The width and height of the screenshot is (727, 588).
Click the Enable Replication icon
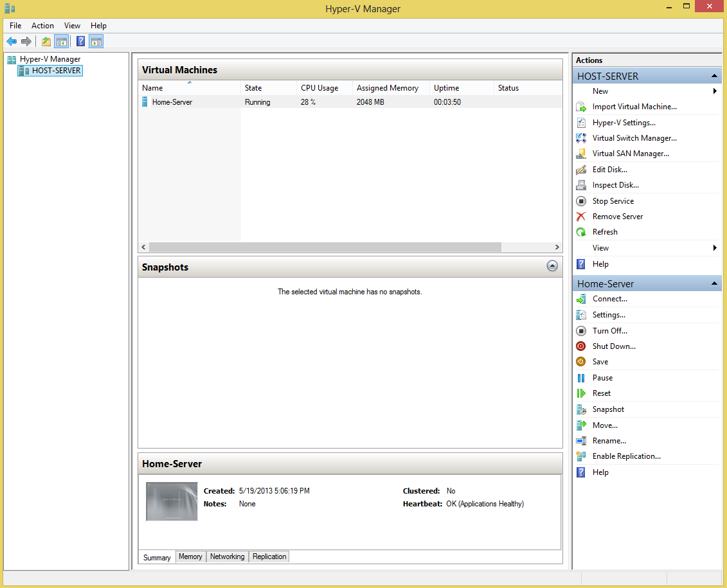581,456
